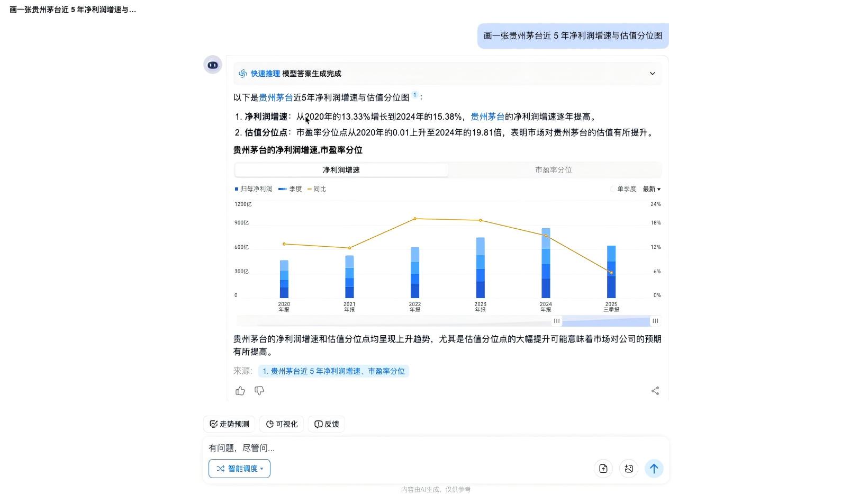This screenshot has width=868, height=494.
Task: Click the thumbs down icon
Action: 259,391
